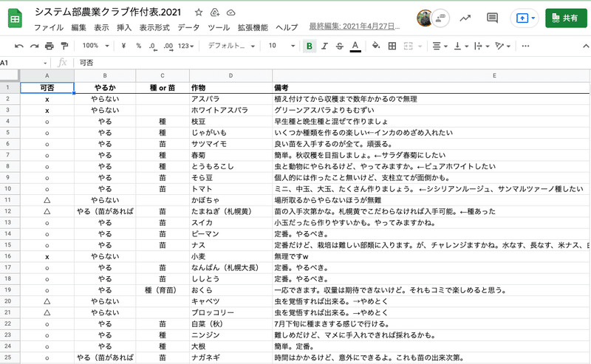Select cell containing サツマイモ
591x364 pixels.
pos(230,144)
